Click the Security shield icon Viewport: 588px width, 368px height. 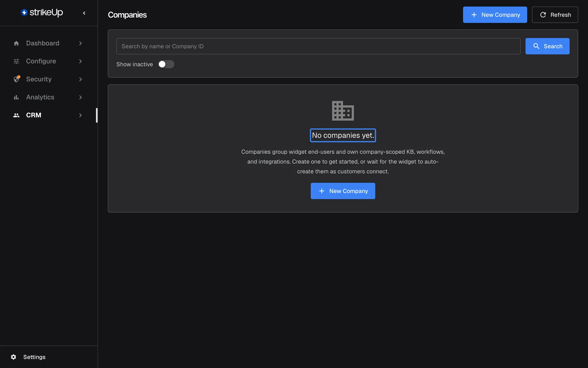[x=16, y=79]
